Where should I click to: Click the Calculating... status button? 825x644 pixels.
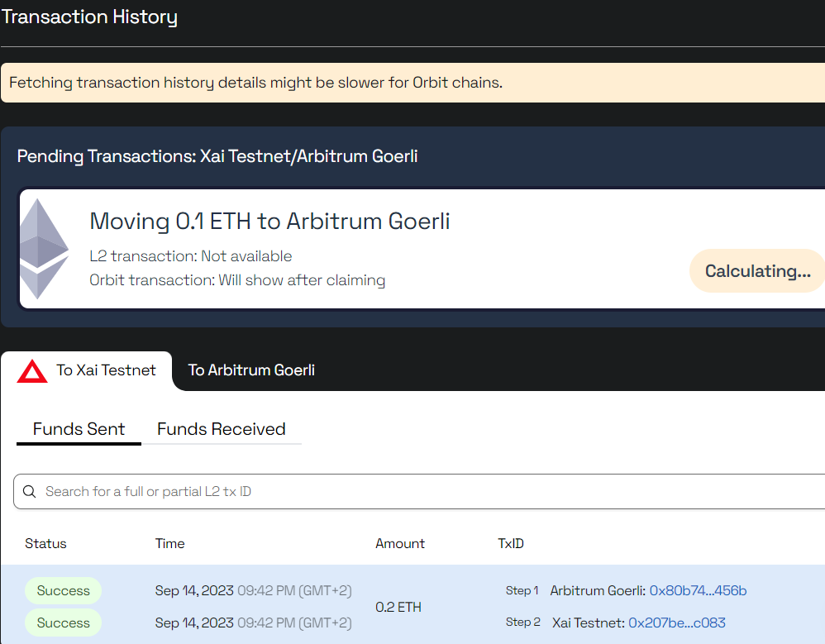point(757,271)
